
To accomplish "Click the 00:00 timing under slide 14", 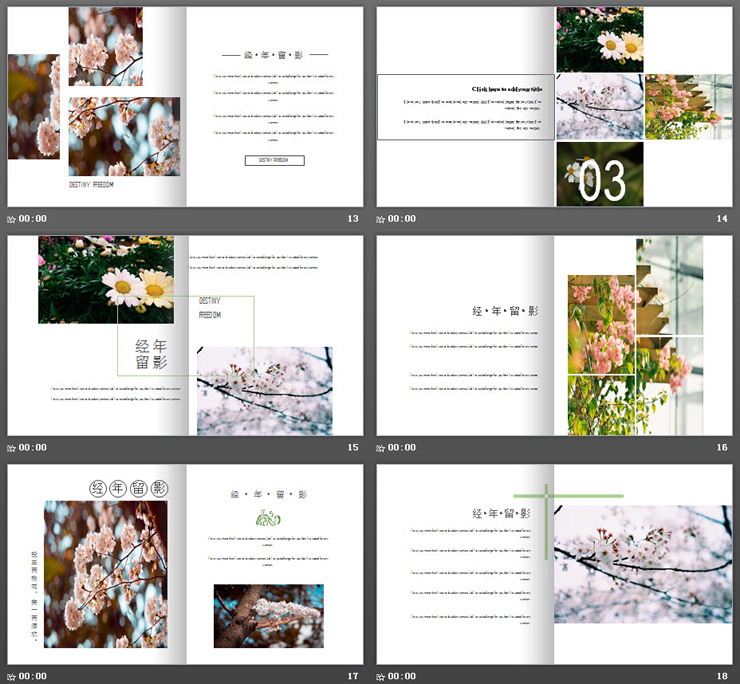I will [x=402, y=219].
